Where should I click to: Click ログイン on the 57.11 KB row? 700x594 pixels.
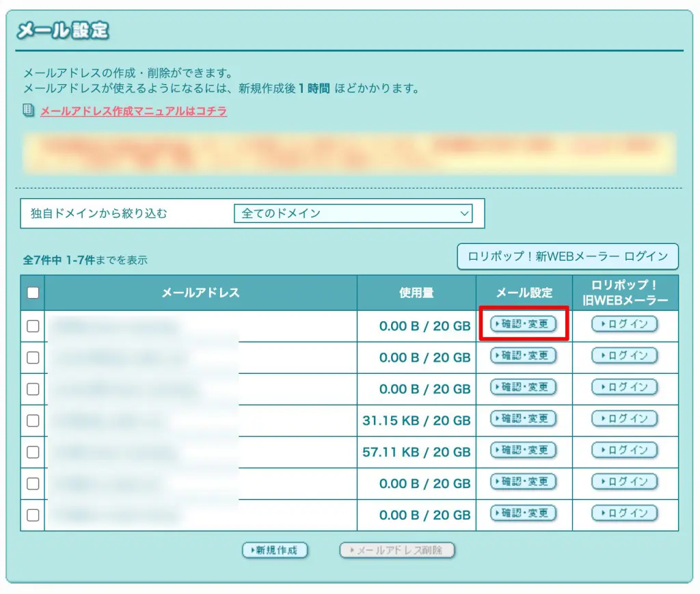click(x=624, y=451)
